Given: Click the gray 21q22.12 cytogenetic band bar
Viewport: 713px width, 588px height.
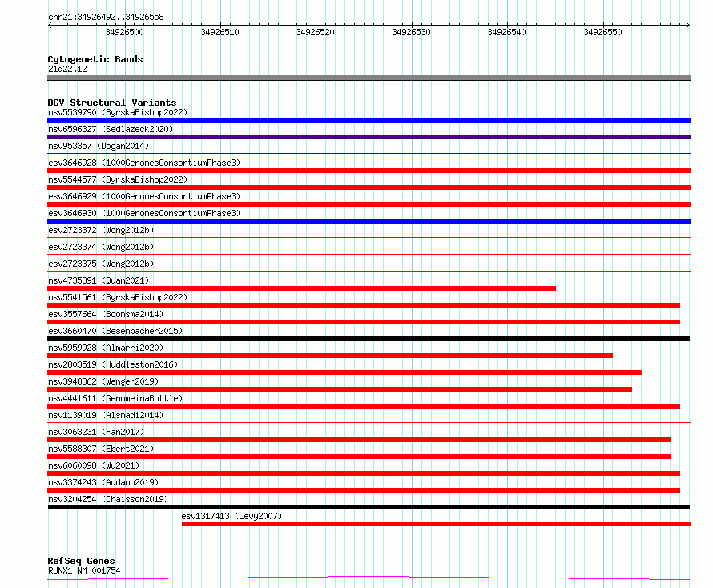Looking at the screenshot, I should [369, 78].
